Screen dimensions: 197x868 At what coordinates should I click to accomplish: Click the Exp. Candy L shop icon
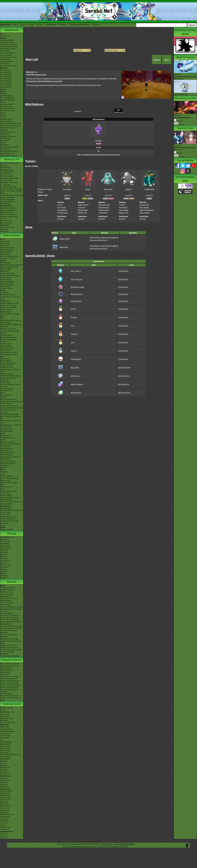(61, 271)
